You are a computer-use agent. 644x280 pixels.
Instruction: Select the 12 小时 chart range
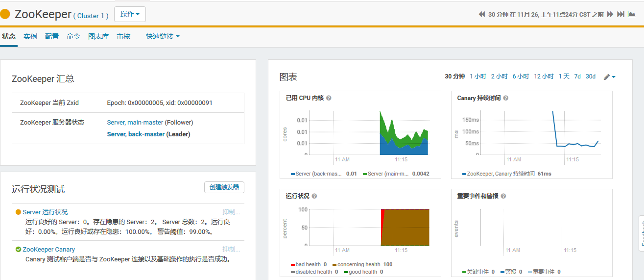click(x=544, y=76)
